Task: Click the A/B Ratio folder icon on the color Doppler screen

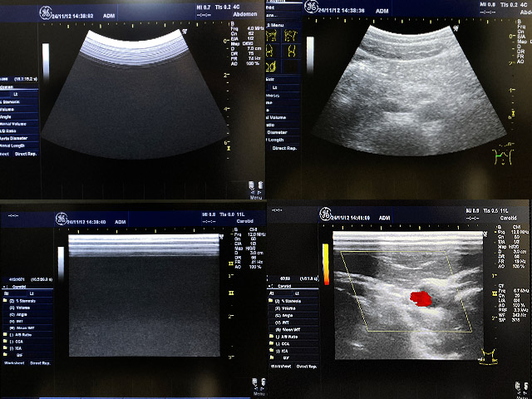Action: pos(271,336)
